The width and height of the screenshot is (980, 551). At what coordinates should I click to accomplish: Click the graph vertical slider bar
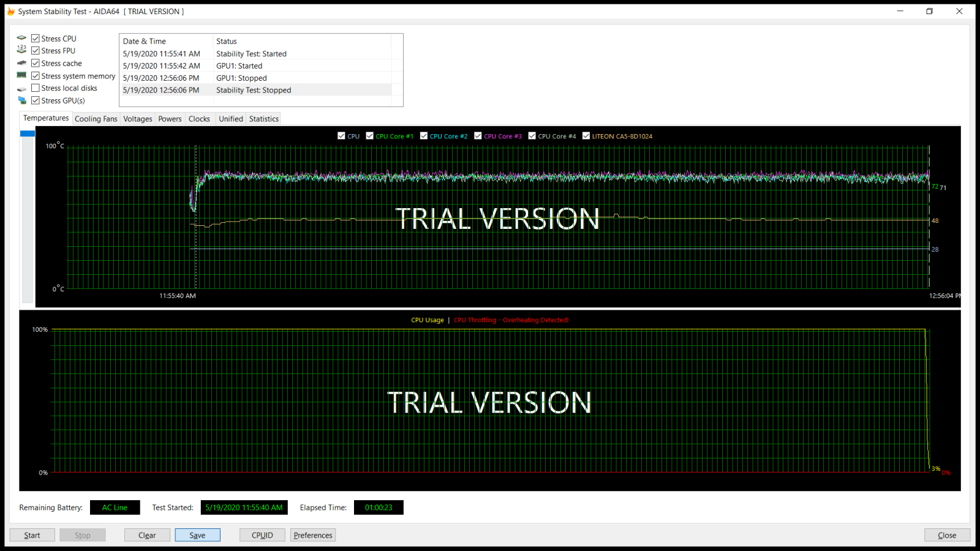[28, 217]
